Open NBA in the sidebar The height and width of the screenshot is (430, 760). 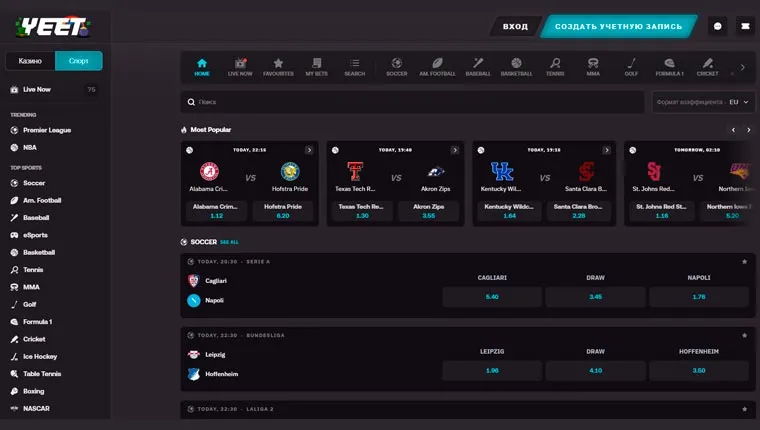click(x=30, y=148)
